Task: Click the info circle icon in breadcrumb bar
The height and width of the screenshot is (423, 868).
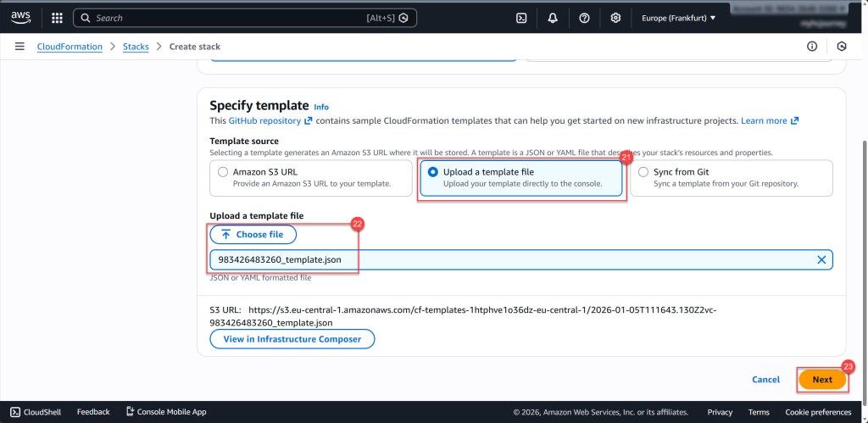Action: 811,47
